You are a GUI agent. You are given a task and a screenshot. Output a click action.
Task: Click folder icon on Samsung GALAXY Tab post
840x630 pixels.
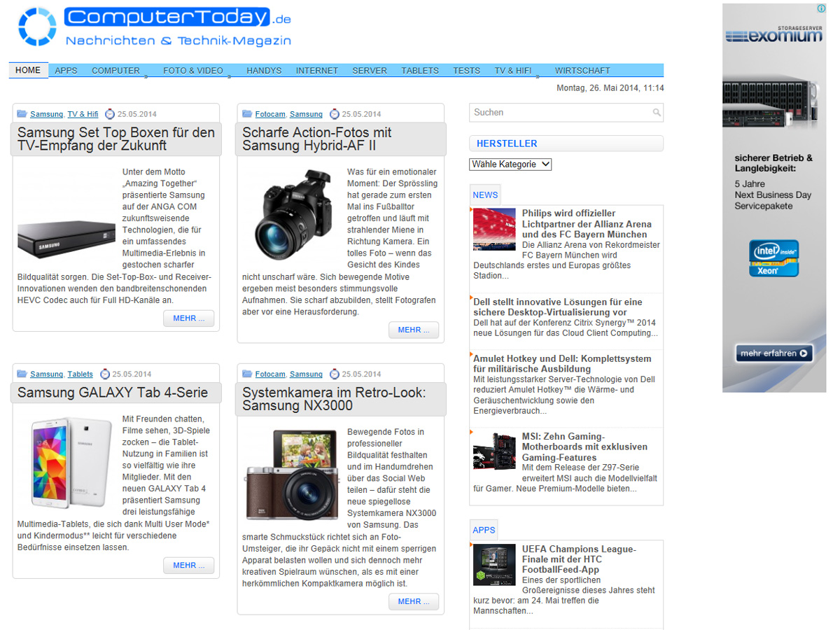(x=22, y=374)
